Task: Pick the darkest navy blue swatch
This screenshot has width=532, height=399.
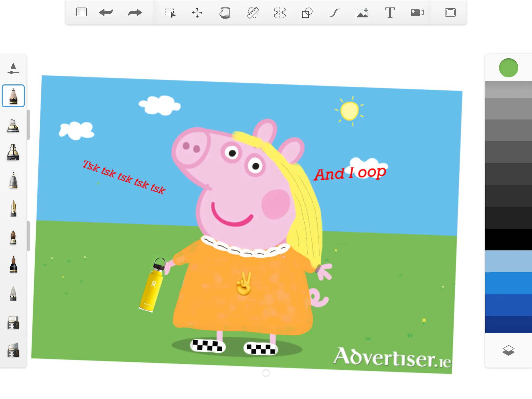Action: click(x=508, y=324)
